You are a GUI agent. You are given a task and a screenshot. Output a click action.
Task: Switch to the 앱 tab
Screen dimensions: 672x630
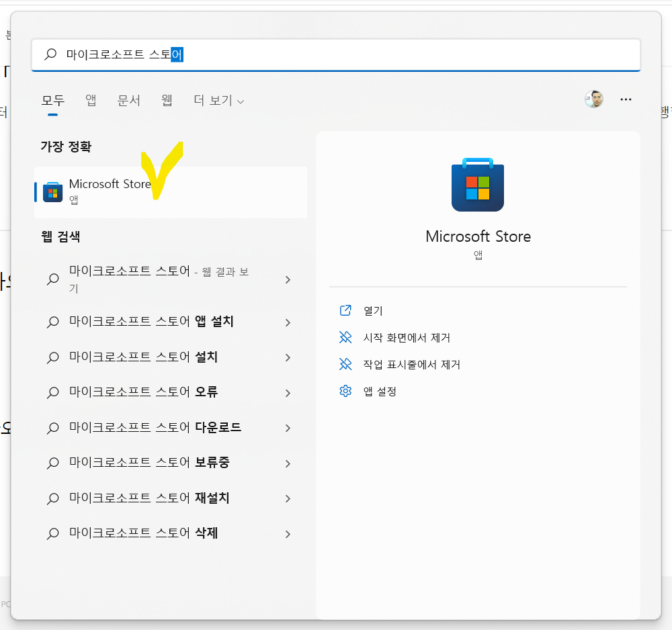tap(91, 100)
